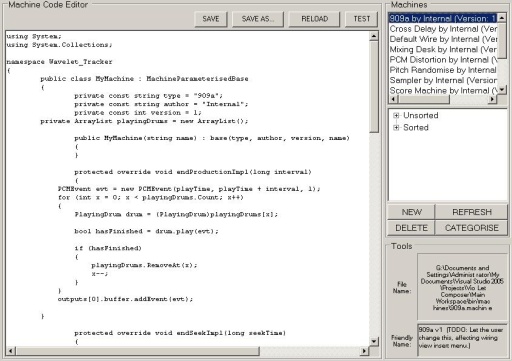Expand the Sorted tree node
Viewport: 512px width, 361px height.
(396, 127)
